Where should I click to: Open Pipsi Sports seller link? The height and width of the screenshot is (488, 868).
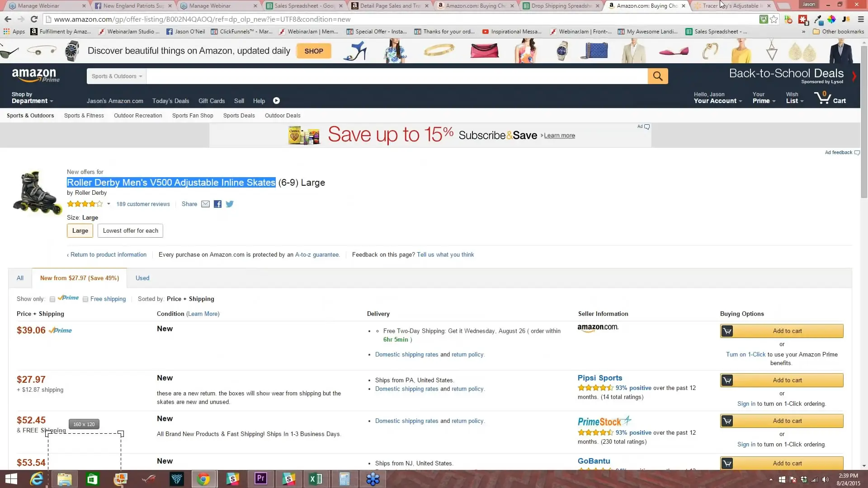point(599,378)
